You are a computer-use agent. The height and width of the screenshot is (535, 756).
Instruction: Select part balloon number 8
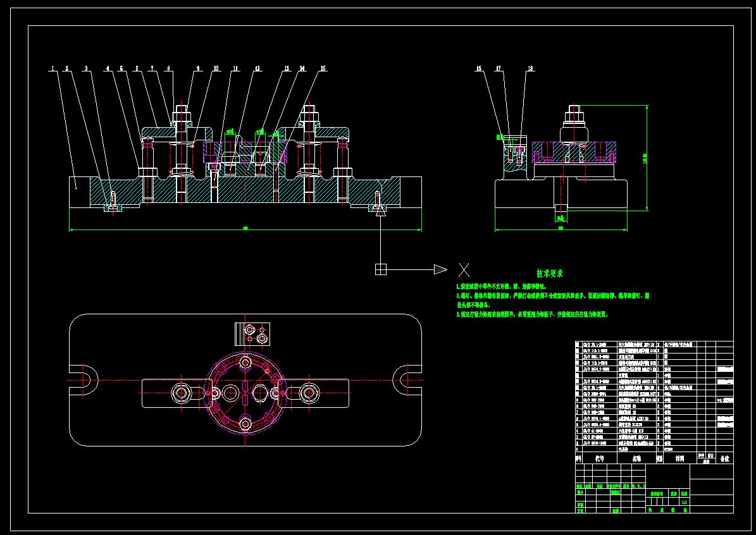click(x=168, y=68)
